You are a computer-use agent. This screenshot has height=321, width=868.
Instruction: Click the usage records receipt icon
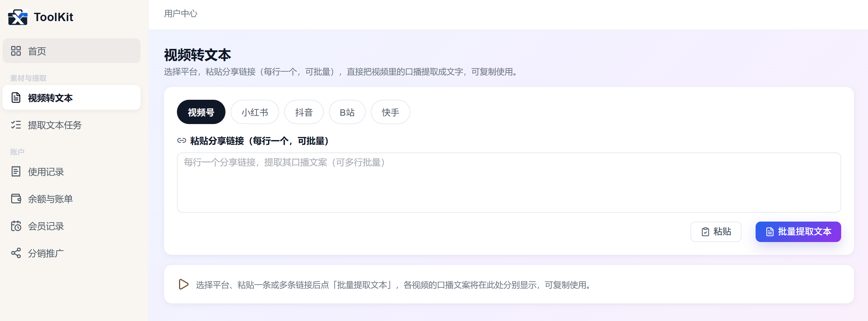[x=16, y=171]
